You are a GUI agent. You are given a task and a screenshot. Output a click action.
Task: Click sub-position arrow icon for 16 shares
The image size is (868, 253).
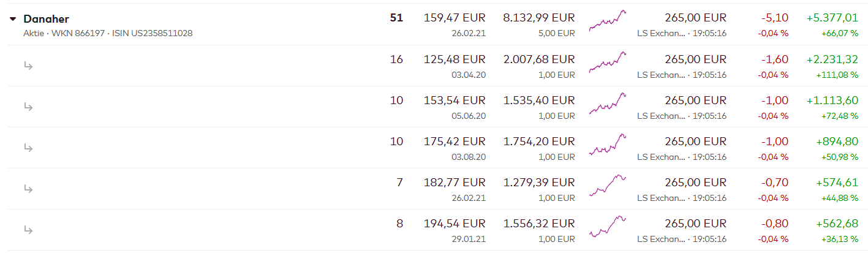tap(28, 66)
